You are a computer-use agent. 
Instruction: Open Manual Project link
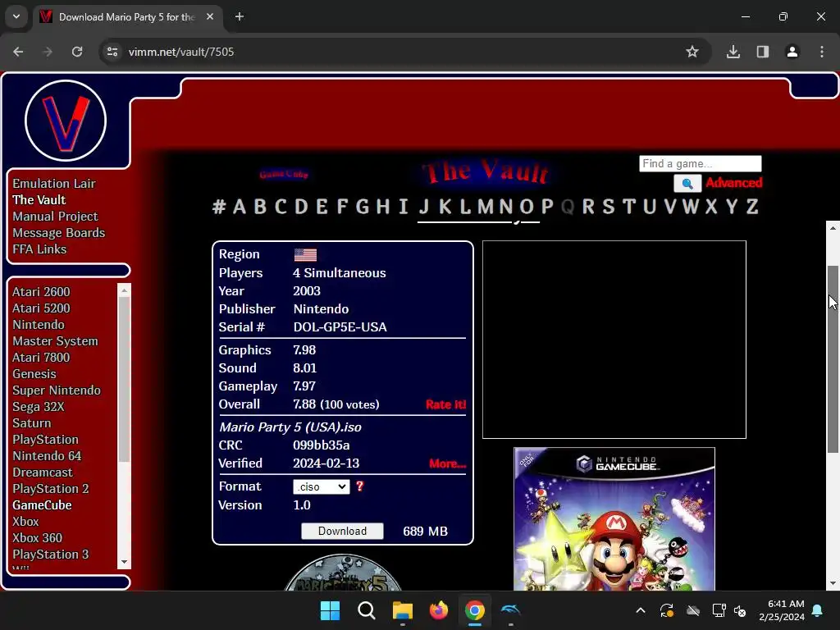pos(55,217)
